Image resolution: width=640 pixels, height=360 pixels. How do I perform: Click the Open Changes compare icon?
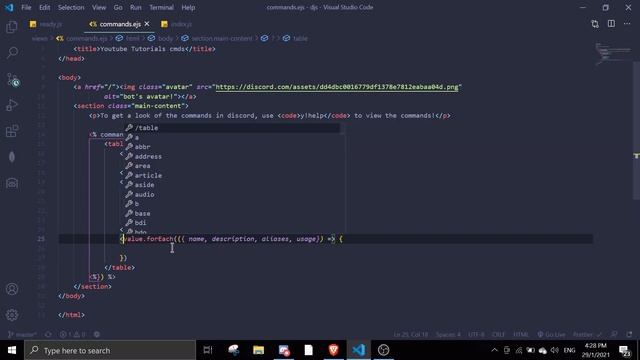[x=595, y=24]
